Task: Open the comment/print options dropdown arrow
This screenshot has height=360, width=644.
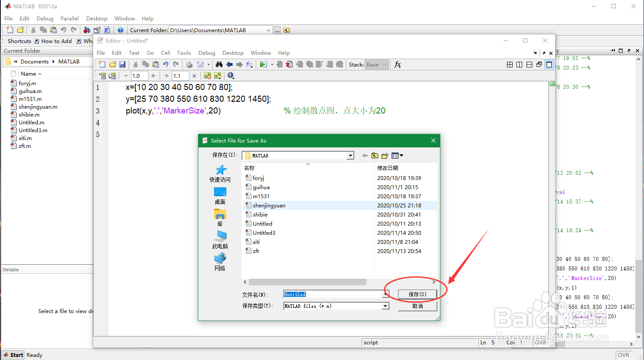Action: 208,64
